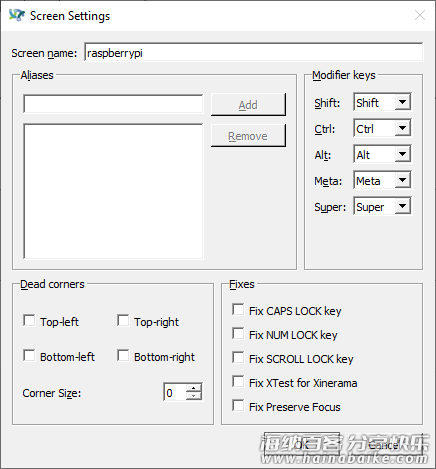This screenshot has width=436, height=469.
Task: Click the aliases list box
Action: tap(113, 191)
